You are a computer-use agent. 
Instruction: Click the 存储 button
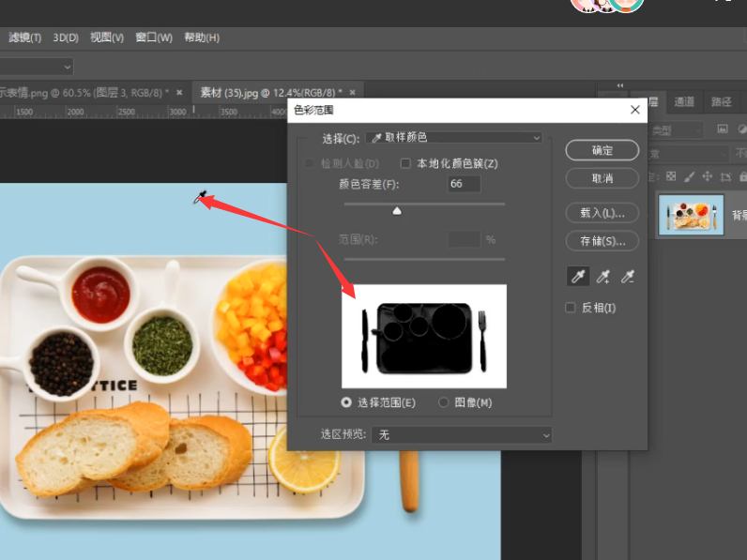pyautogui.click(x=602, y=241)
